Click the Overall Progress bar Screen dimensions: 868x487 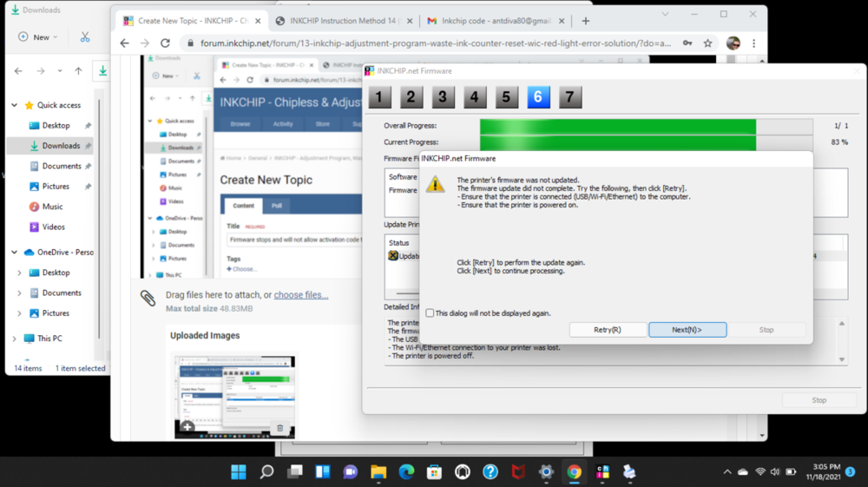click(646, 126)
